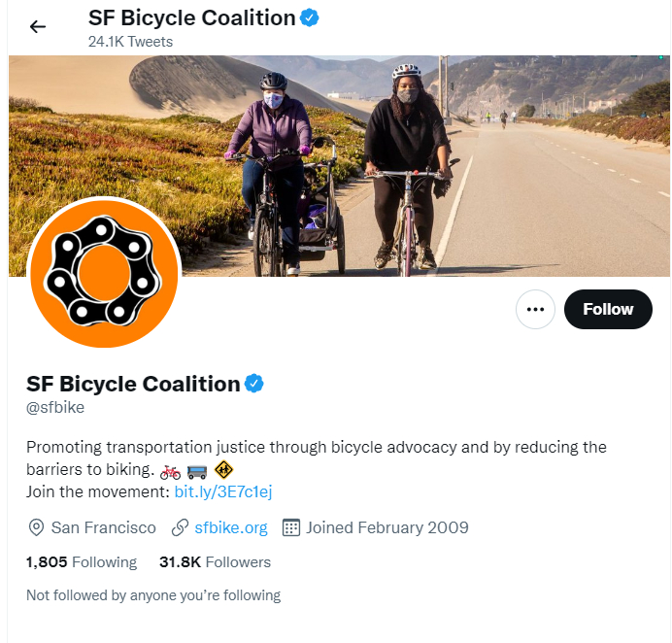The width and height of the screenshot is (672, 643).
Task: Click the yellow crossing sign emoji
Action: [224, 471]
